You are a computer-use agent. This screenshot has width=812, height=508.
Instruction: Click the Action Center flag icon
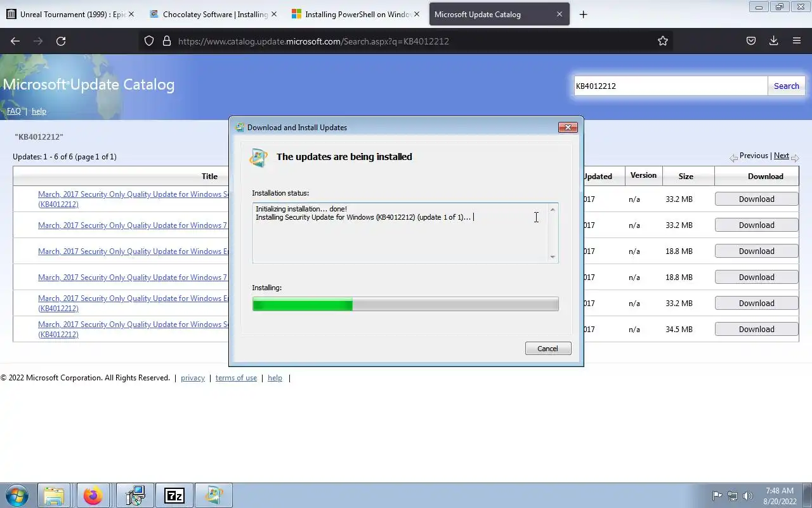click(x=717, y=496)
